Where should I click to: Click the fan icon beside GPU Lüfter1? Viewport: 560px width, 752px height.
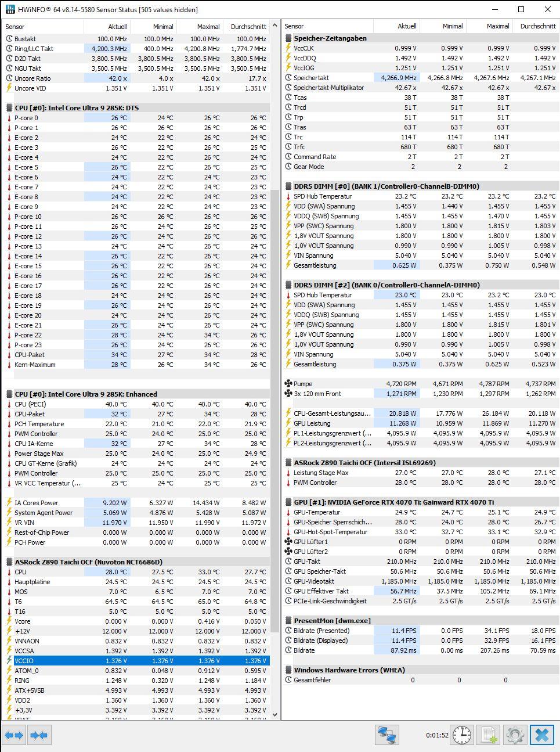click(x=288, y=542)
